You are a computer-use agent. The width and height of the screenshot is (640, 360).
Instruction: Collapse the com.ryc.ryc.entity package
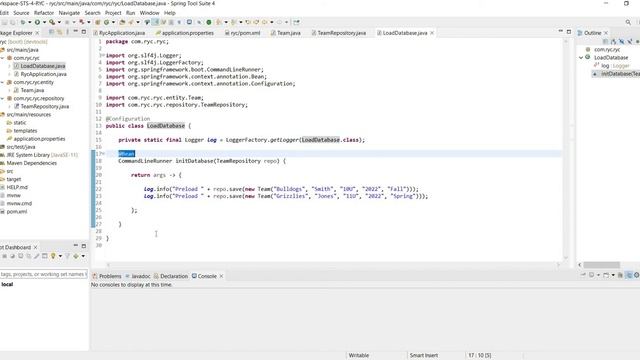[2, 82]
